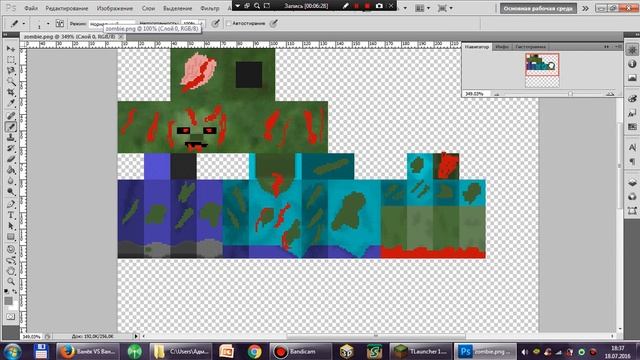Select the 3D Object Rotate tool
Viewport: 640px width, 360px height.
[x=11, y=249]
